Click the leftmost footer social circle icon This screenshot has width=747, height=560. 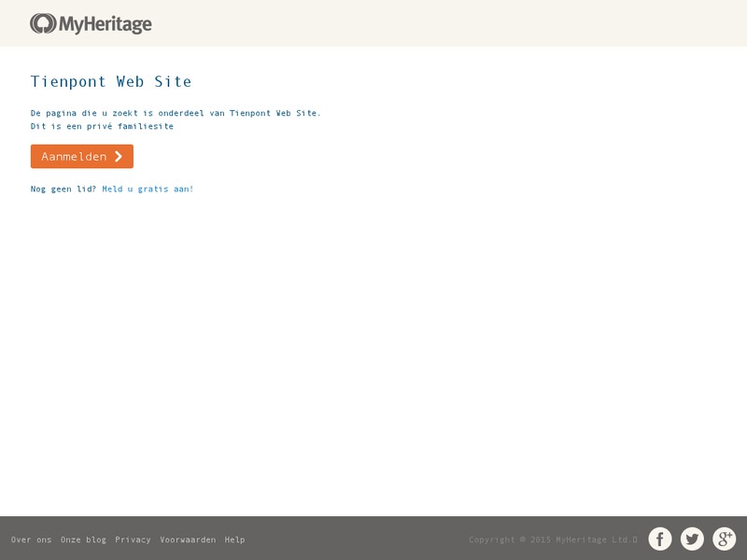(659, 539)
